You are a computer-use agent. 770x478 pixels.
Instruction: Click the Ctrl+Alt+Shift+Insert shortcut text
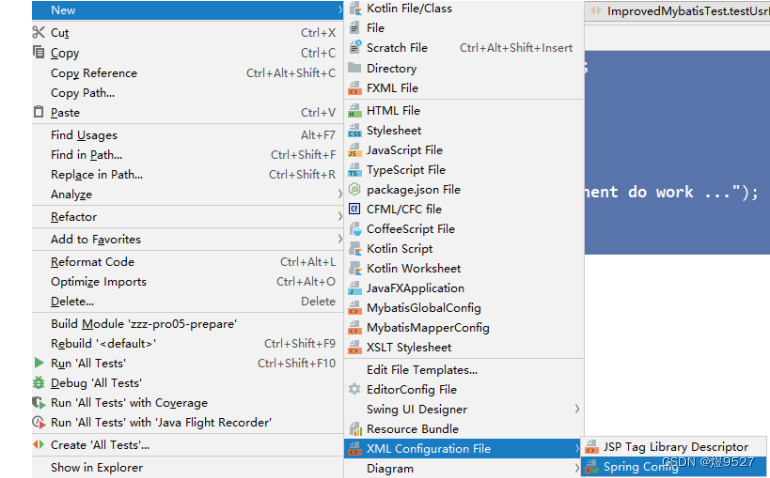tap(516, 48)
